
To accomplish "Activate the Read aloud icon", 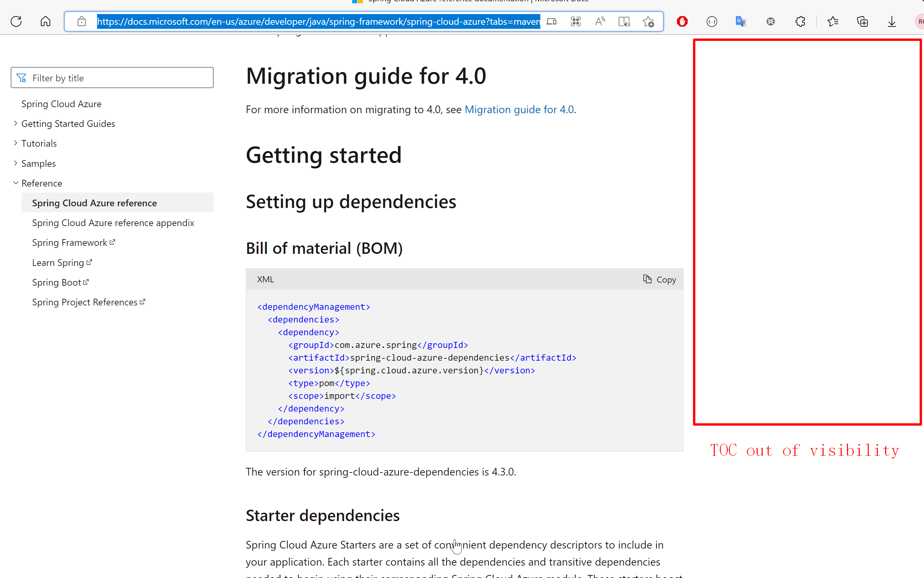I will [600, 21].
